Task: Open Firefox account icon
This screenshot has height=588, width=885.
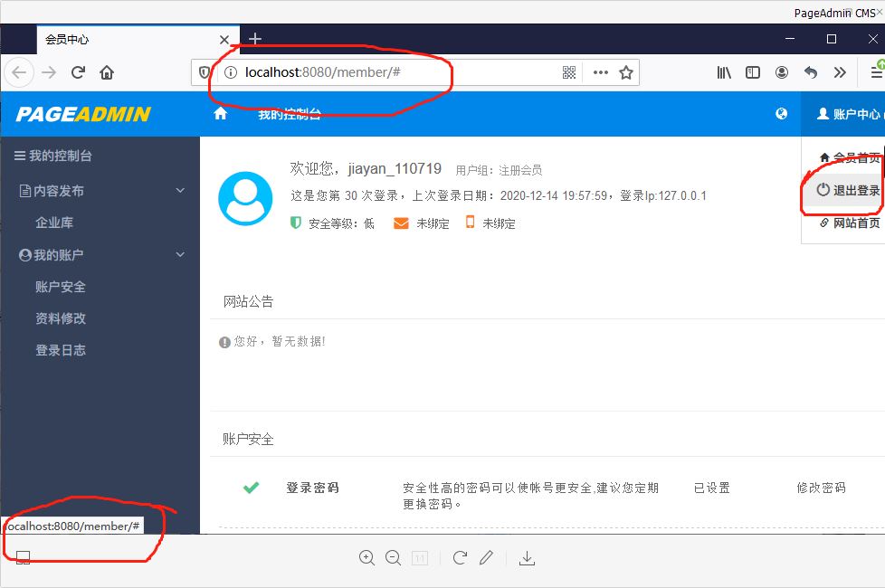Action: coord(782,72)
